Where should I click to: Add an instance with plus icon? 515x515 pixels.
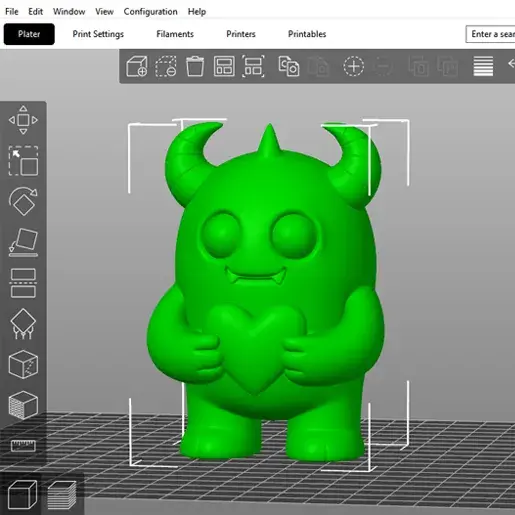coord(354,66)
